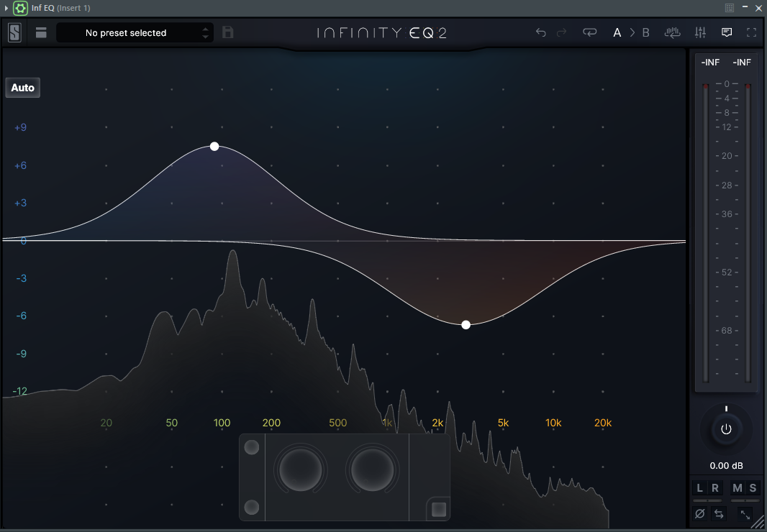Click the '-12' dB scale label
Screen dimensions: 767x532
19,391
